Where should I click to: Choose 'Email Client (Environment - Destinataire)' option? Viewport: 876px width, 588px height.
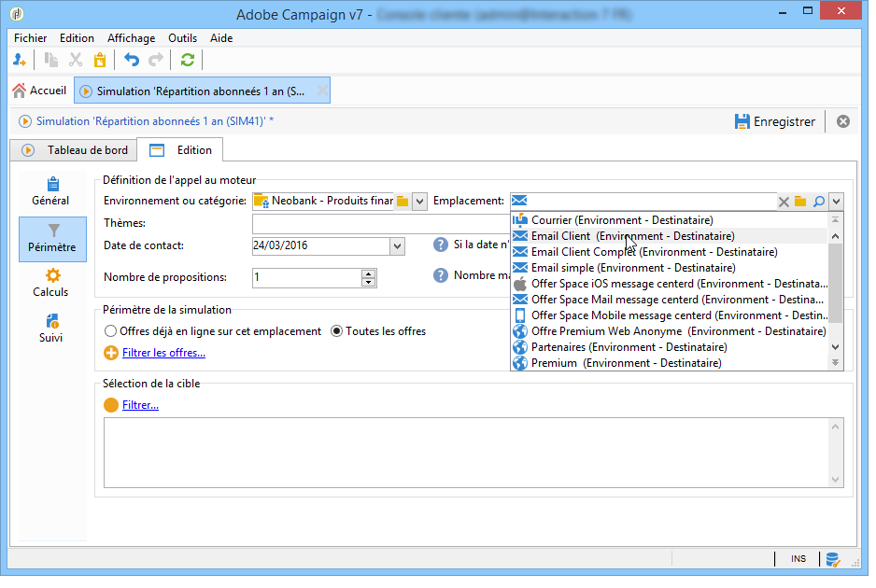670,236
